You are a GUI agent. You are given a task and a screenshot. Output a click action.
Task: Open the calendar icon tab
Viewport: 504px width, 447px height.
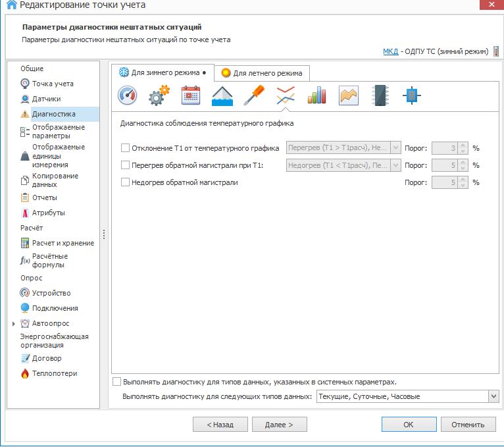pyautogui.click(x=190, y=96)
